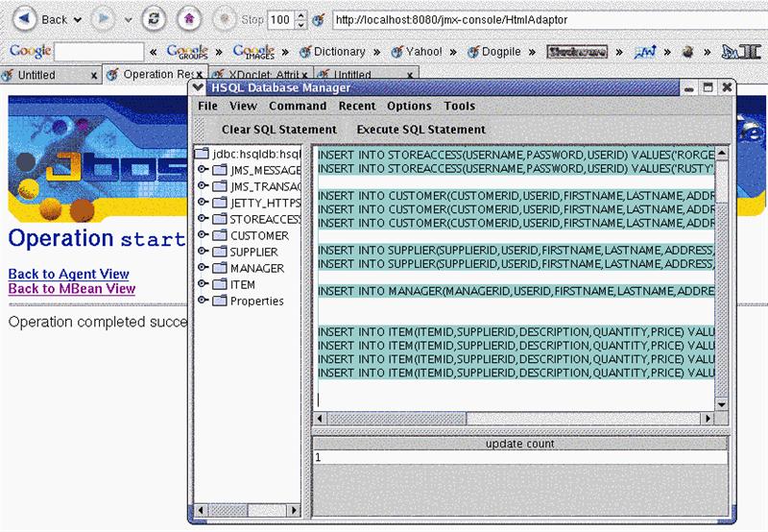
Task: Click the CUSTOMER table folder icon
Action: 219,235
